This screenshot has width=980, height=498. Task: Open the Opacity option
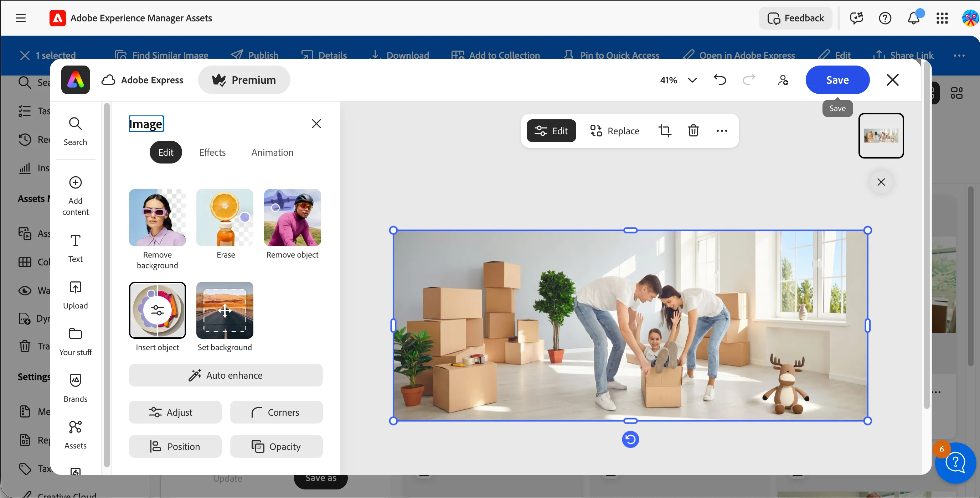pyautogui.click(x=276, y=446)
